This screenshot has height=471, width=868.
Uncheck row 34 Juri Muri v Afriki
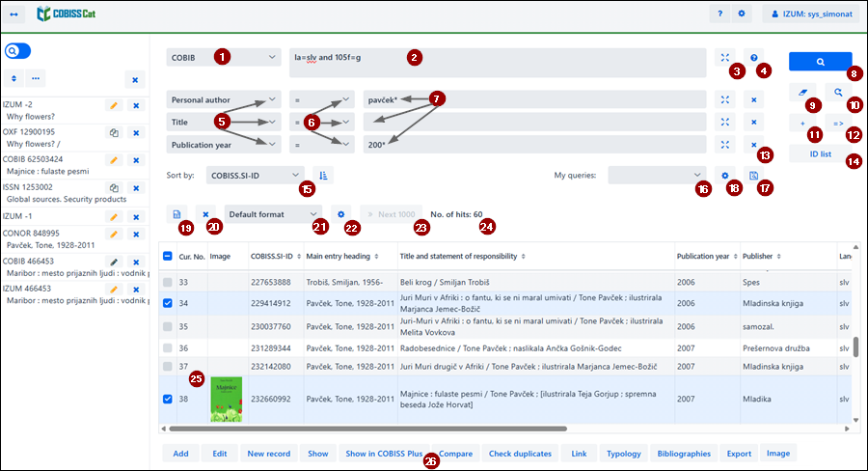(x=167, y=303)
